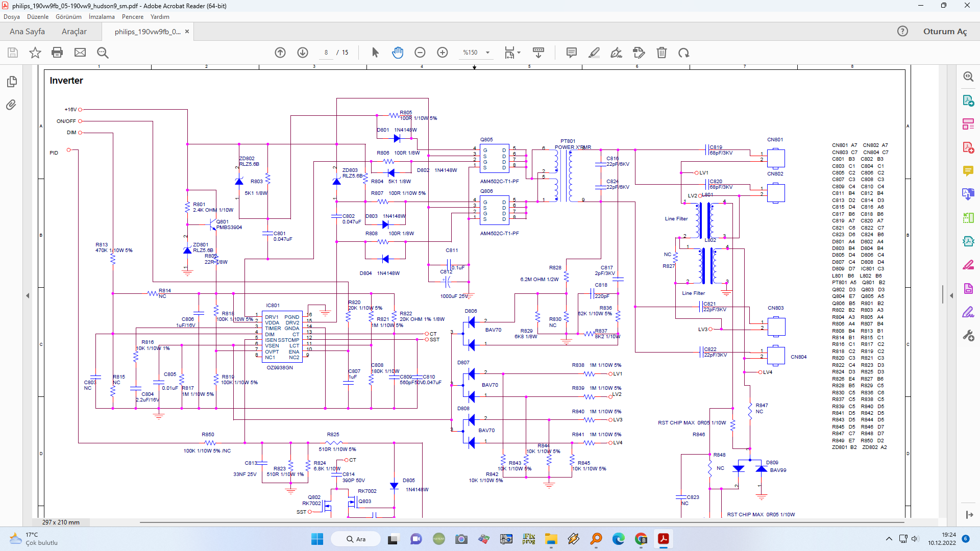This screenshot has height=551, width=980.
Task: Open Windows Start menu on taskbar
Action: point(317,539)
